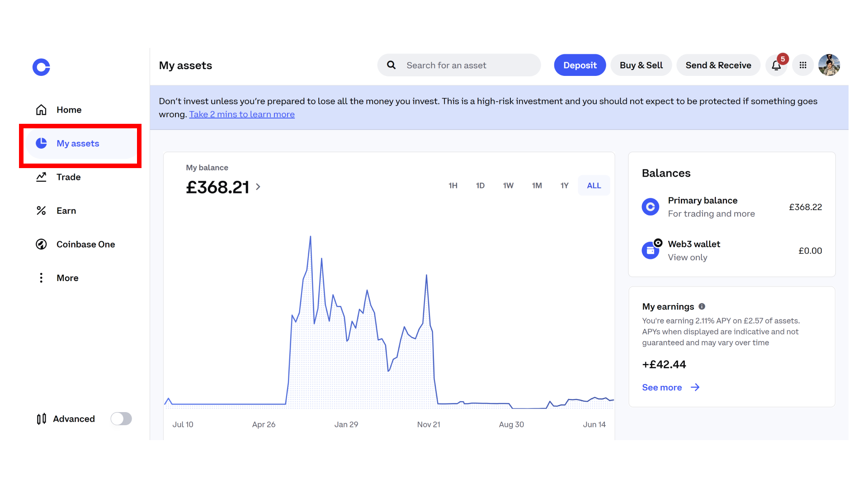Click the notification badge showing 5
Image resolution: width=868 pixels, height=488 pixels.
point(783,59)
